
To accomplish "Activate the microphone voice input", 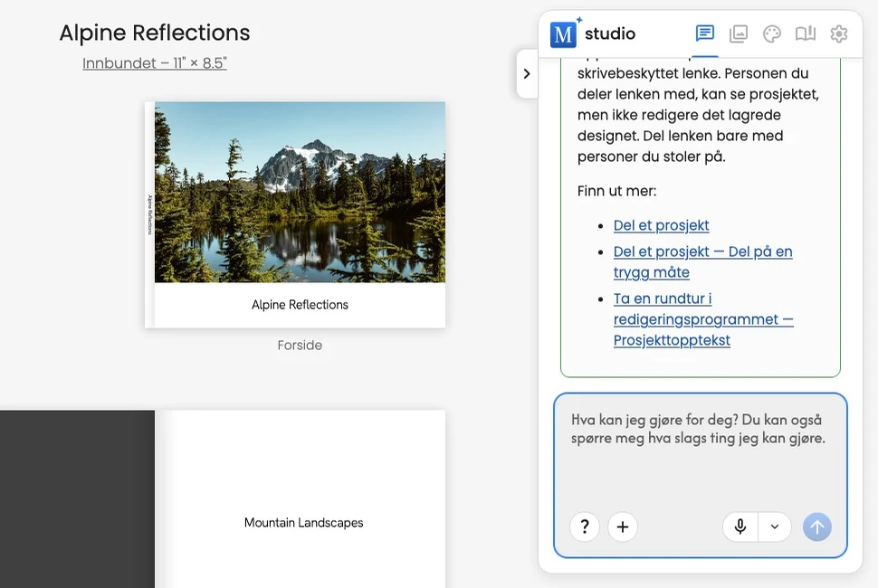I will point(740,526).
